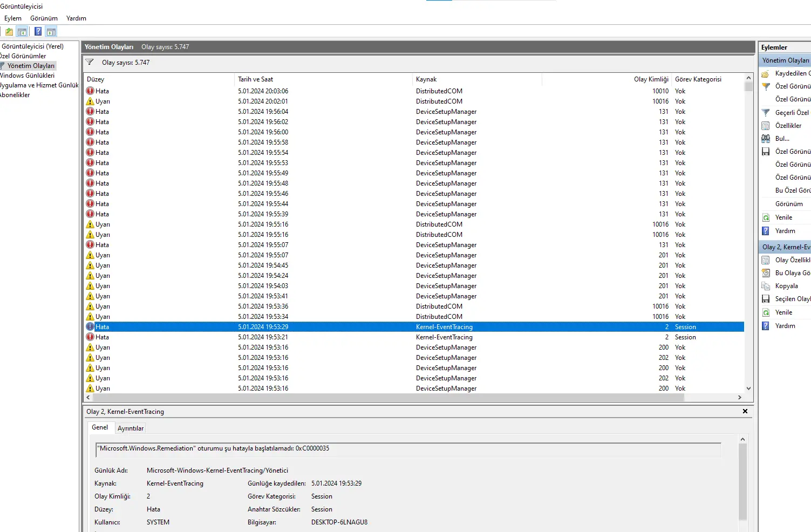Click Bu Özel Görü action in actions pane
The height and width of the screenshot is (532, 811).
point(792,190)
